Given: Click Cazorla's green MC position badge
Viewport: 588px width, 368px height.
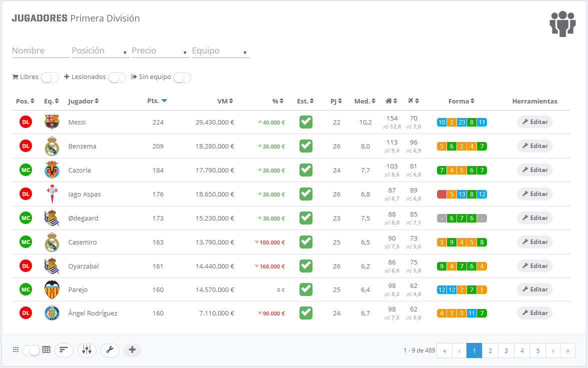Looking at the screenshot, I should pos(25,170).
